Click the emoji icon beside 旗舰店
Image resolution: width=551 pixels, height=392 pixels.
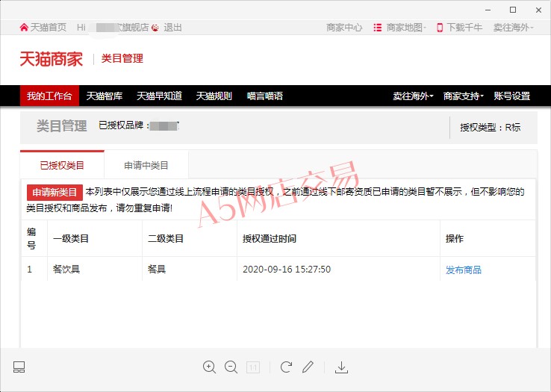pyautogui.click(x=155, y=28)
